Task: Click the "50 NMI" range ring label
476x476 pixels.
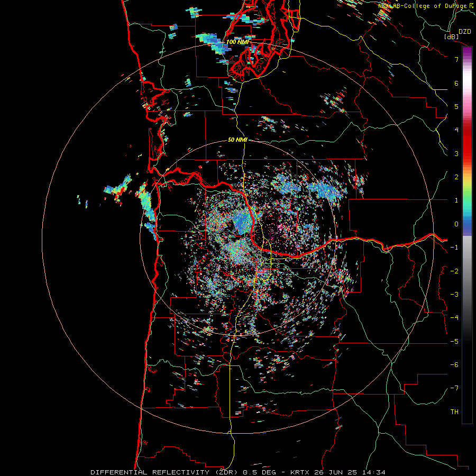Action: (237, 140)
